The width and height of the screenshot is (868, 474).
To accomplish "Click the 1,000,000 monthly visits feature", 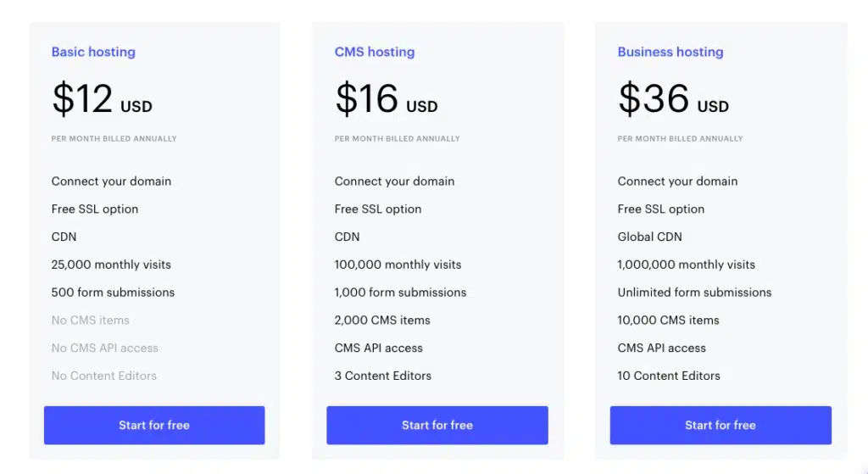I will [687, 265].
